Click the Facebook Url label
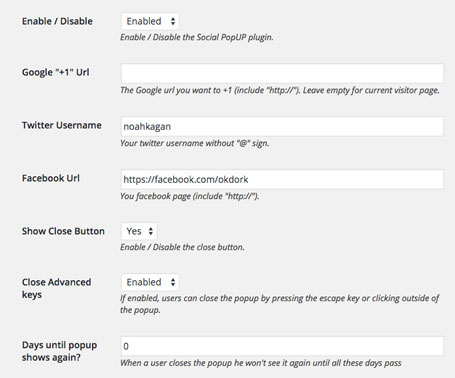The image size is (455, 378). pos(51,178)
